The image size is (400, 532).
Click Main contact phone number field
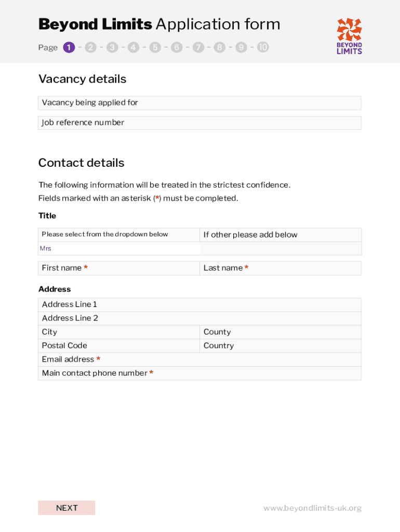pyautogui.click(x=199, y=373)
